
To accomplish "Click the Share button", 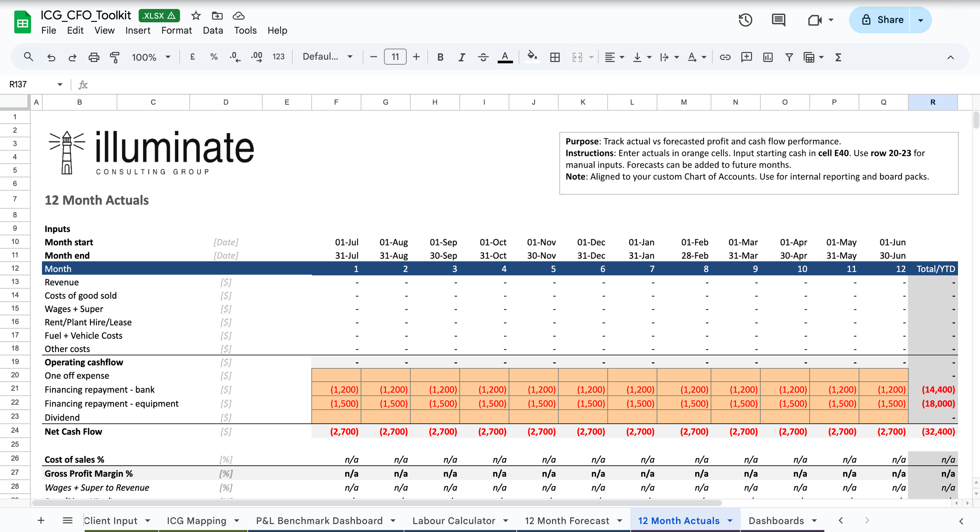I will 882,20.
